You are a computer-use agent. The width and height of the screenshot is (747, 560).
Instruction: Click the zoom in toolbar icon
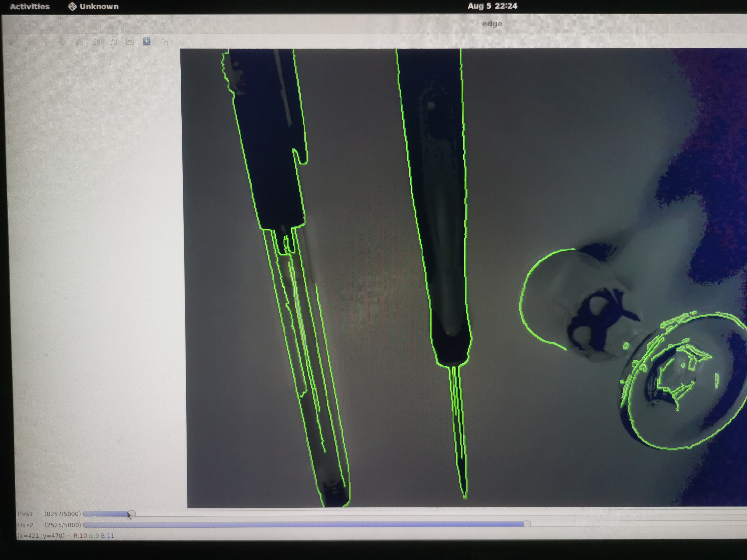click(x=113, y=42)
